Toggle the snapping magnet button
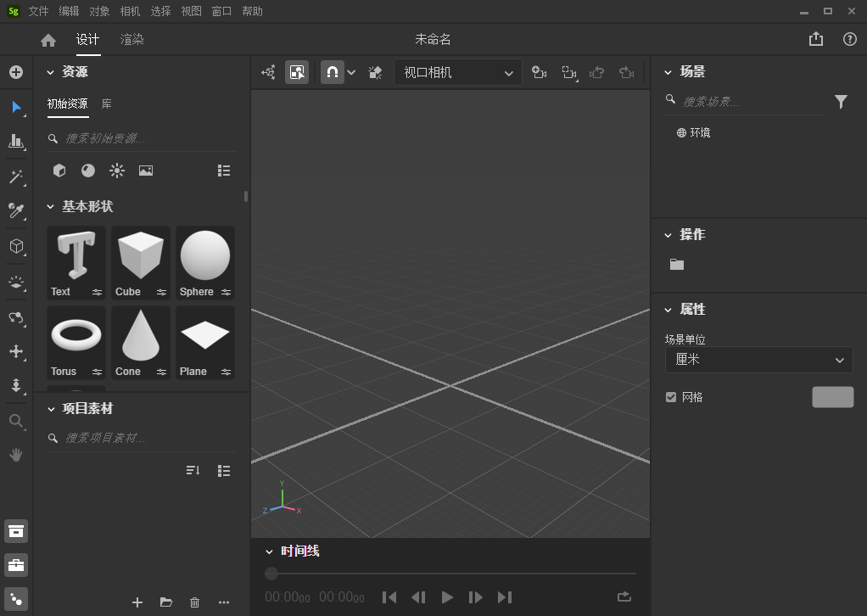The width and height of the screenshot is (867, 616). (333, 72)
